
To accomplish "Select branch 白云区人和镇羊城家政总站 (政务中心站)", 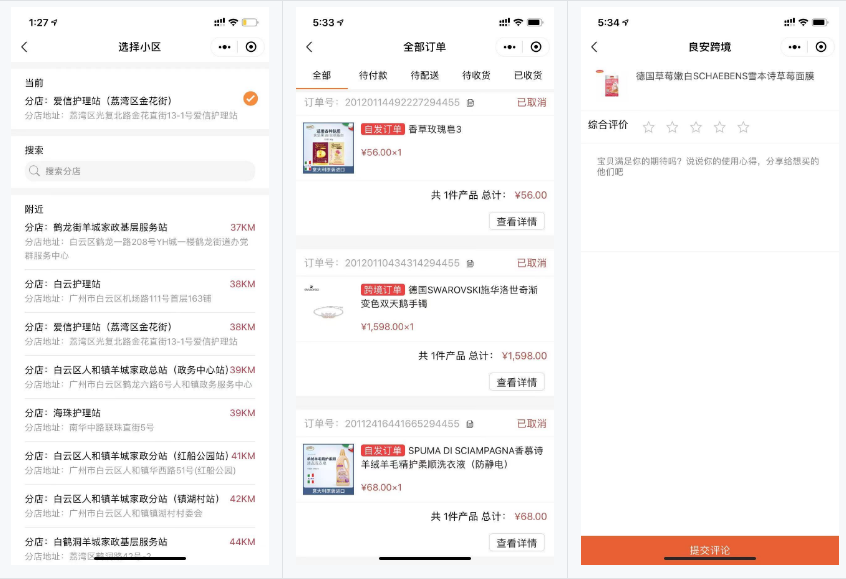I will [140, 377].
